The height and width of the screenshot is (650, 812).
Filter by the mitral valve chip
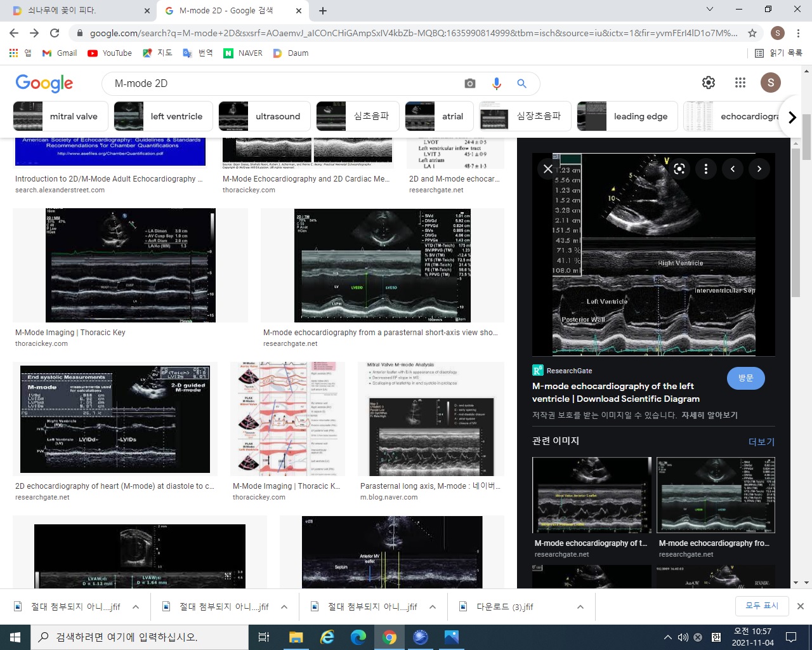click(60, 116)
